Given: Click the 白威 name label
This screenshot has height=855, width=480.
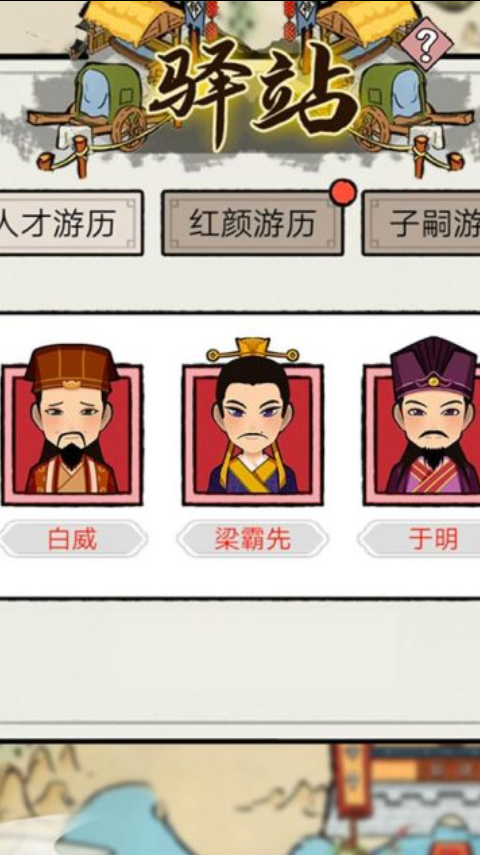Looking at the screenshot, I should click(73, 539).
